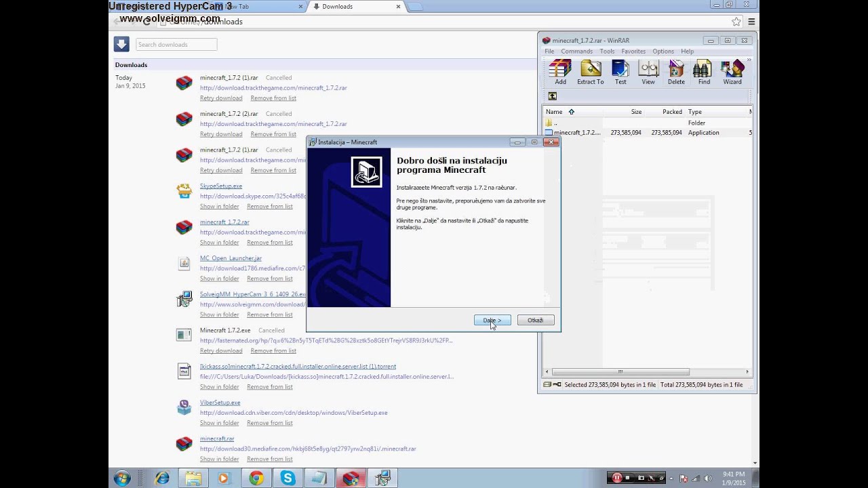Bookmark this page with the star icon

[736, 22]
